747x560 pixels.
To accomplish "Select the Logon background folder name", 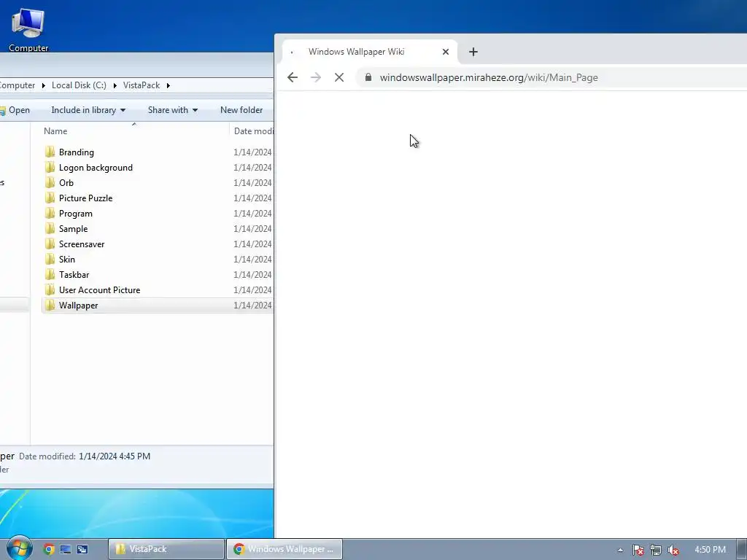I will [x=96, y=168].
